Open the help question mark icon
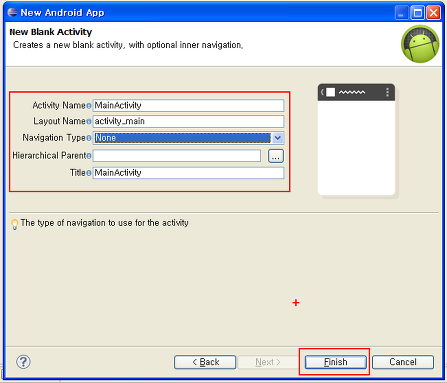 [23, 362]
